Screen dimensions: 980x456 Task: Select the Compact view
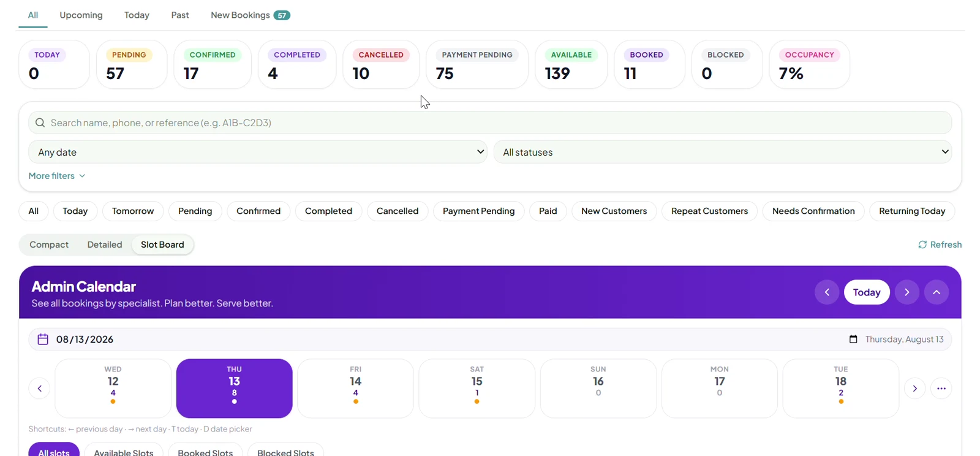click(49, 245)
